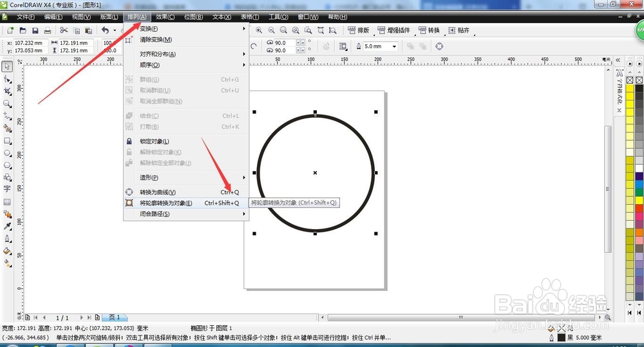Select the Shape edit tool
Viewport: 644px width, 347px height.
pos(7,79)
